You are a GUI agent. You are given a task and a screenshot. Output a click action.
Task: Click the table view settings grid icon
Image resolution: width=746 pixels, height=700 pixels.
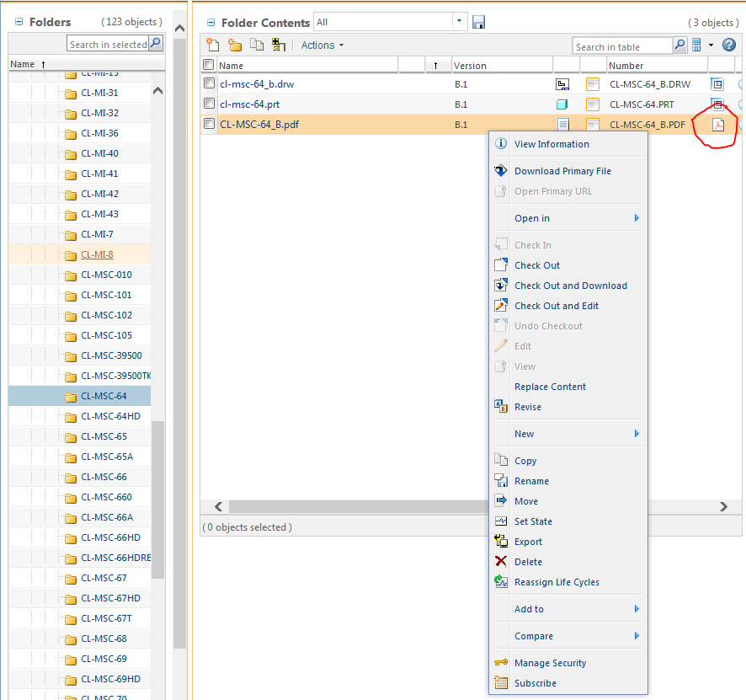coord(696,45)
